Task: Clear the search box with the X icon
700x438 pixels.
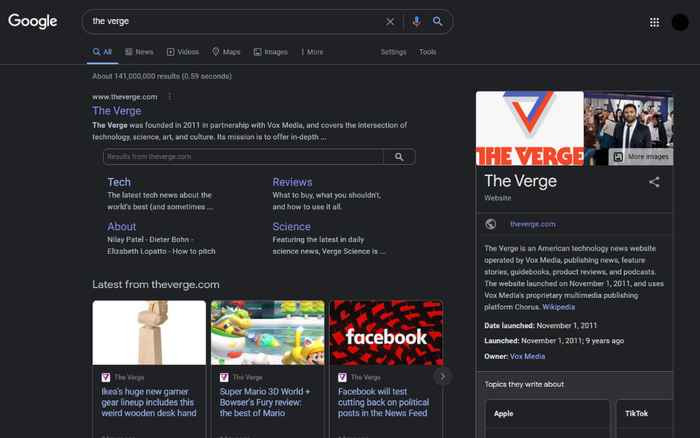Action: pos(390,21)
